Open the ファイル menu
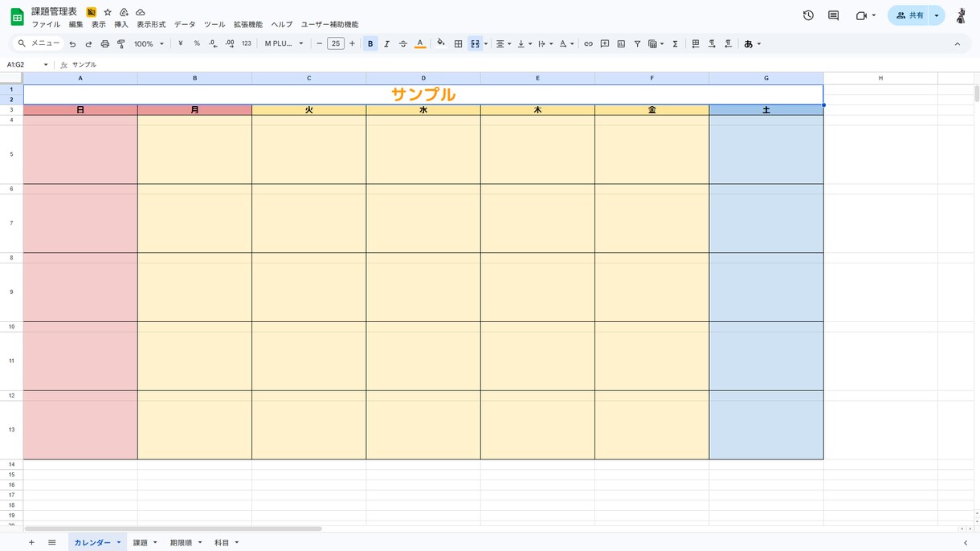Image resolution: width=980 pixels, height=551 pixels. [46, 25]
